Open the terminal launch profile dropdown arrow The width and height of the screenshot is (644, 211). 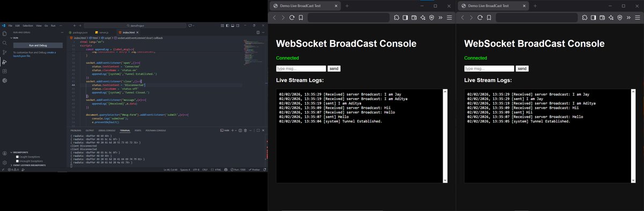coord(236,130)
